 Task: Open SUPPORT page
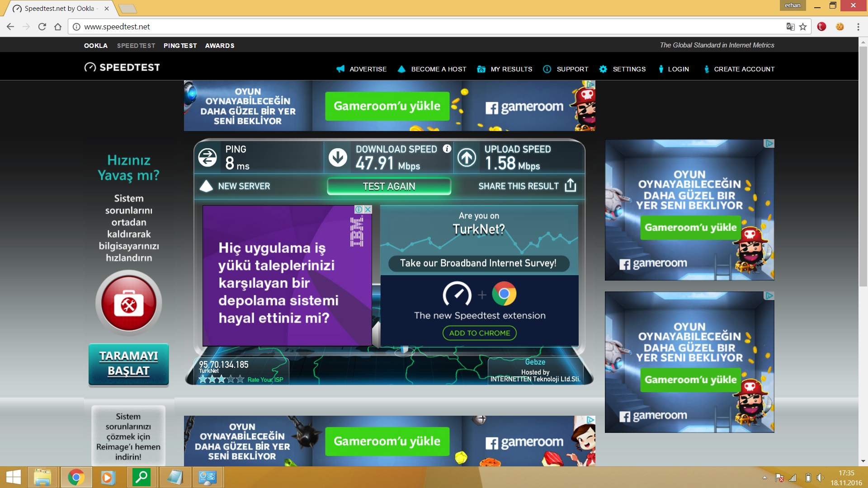(x=566, y=69)
